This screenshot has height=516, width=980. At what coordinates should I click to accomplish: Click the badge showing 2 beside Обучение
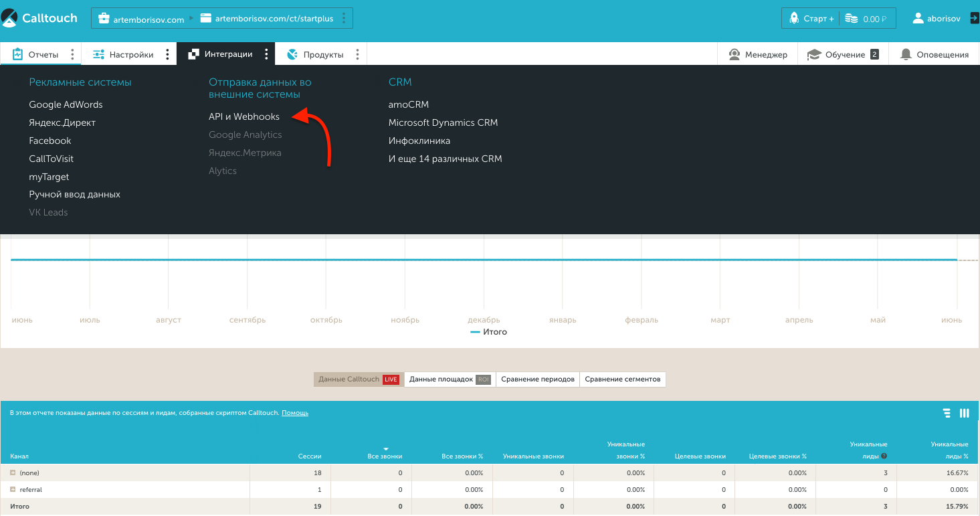(x=874, y=54)
